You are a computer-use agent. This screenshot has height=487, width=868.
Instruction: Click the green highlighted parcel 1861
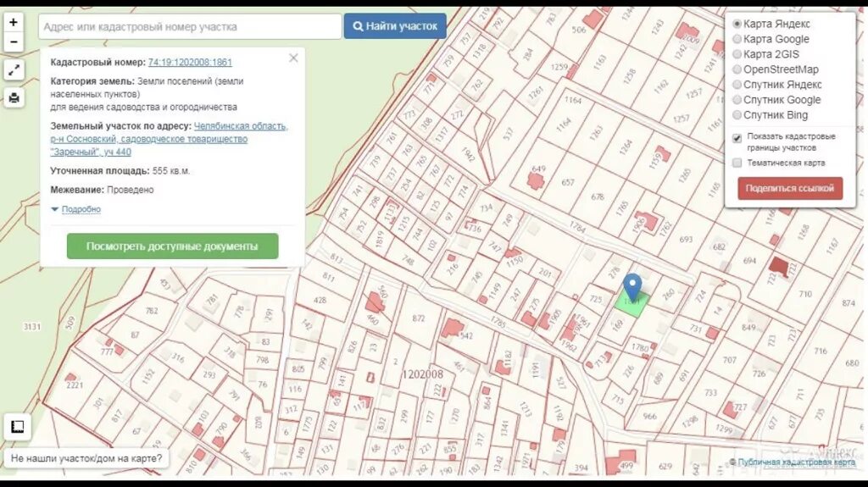632,304
